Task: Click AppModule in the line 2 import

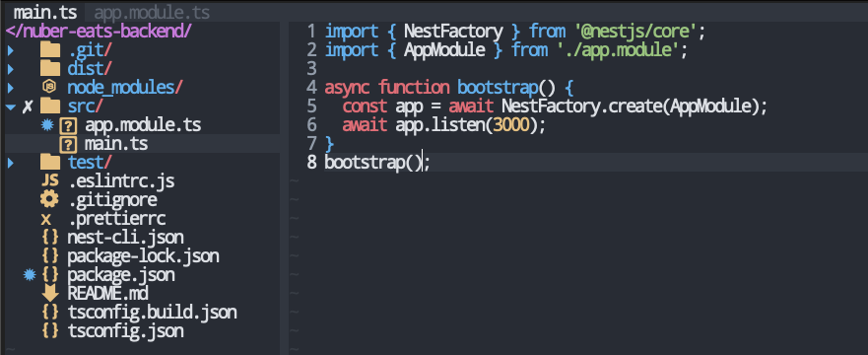Action: coord(444,50)
